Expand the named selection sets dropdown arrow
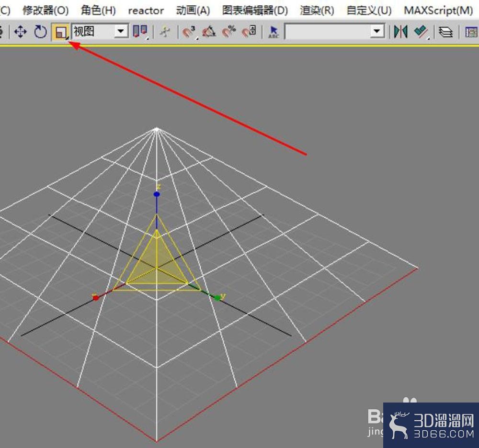The image size is (479, 448). pos(376,32)
